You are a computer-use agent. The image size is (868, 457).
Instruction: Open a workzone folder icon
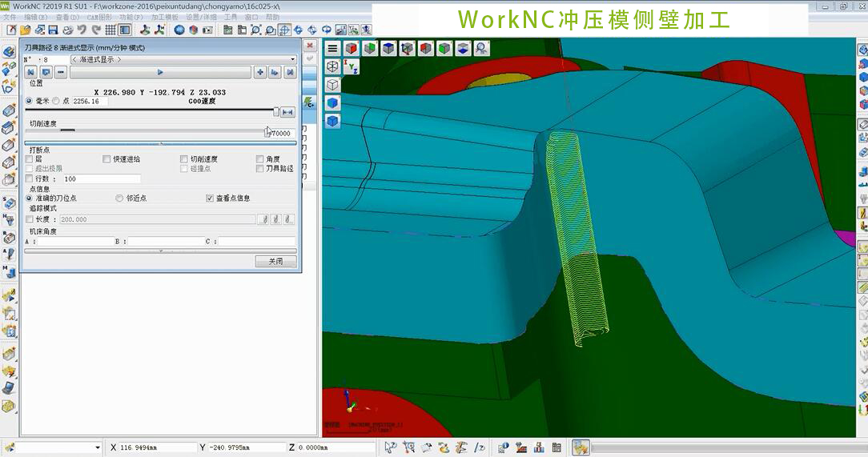pos(25,30)
